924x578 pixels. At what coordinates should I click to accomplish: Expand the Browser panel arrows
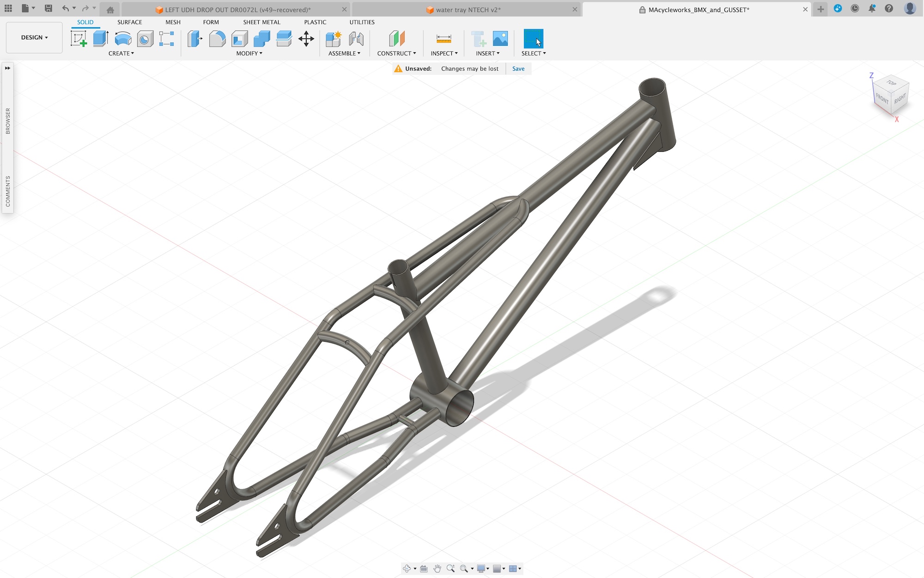click(7, 68)
